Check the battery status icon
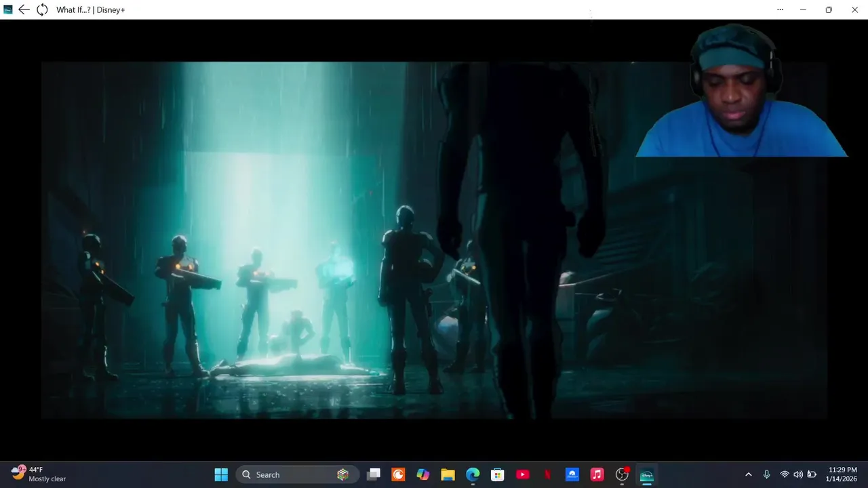This screenshot has width=868, height=488. pos(812,474)
